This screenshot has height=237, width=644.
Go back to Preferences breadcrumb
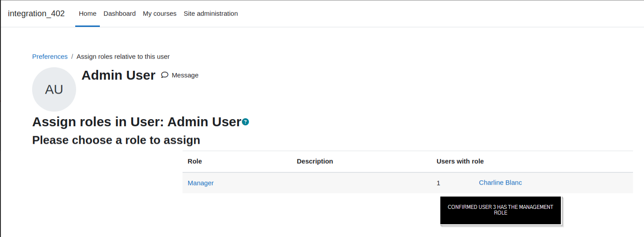[50, 57]
